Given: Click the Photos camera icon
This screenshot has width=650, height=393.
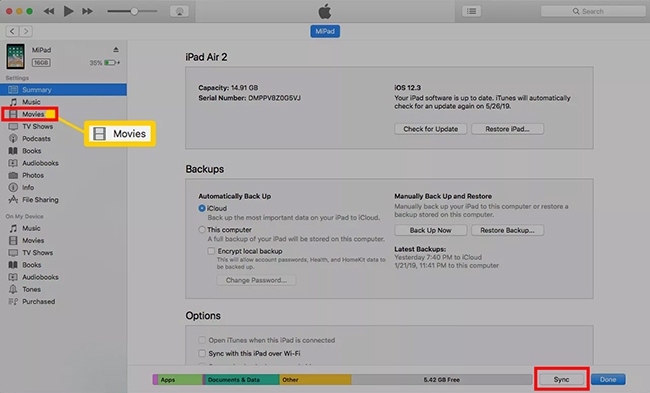Looking at the screenshot, I should tap(13, 175).
